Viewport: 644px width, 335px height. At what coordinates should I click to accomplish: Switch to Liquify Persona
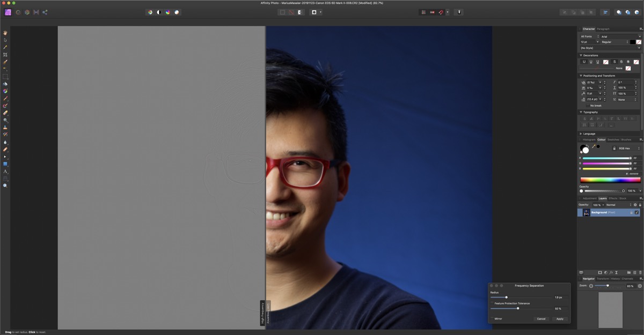click(18, 12)
